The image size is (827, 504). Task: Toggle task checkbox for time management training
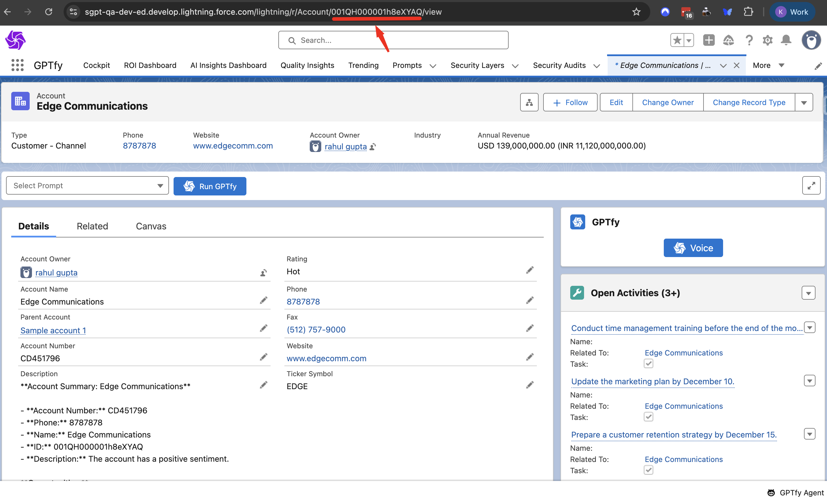point(648,364)
